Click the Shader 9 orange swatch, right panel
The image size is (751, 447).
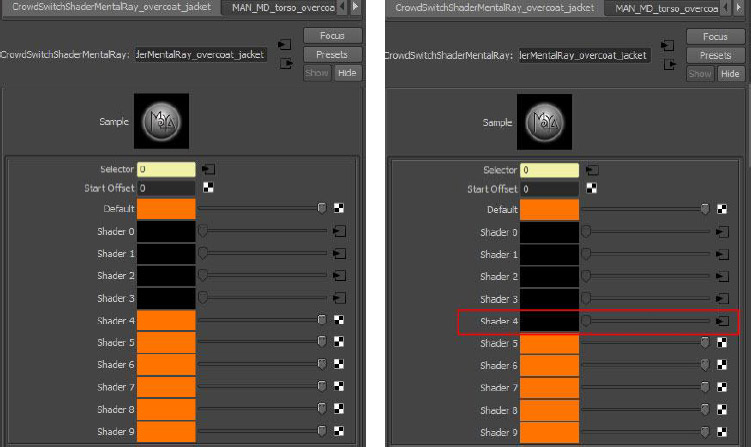[x=549, y=433]
